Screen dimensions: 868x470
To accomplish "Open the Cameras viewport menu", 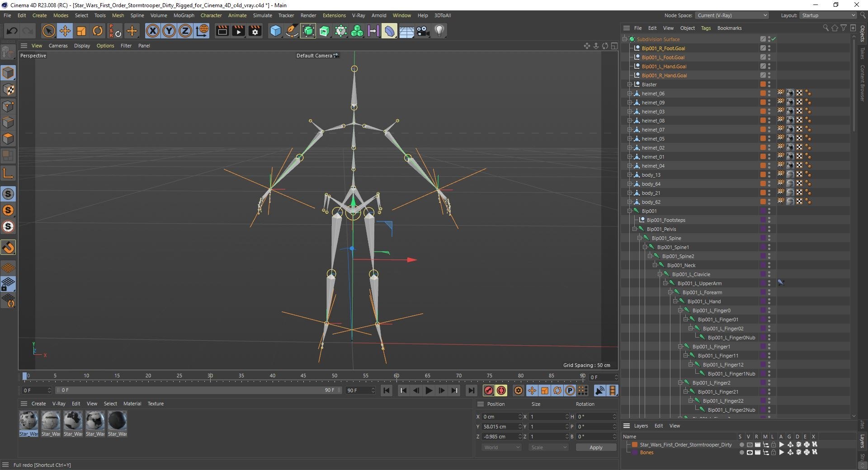I will [58, 46].
